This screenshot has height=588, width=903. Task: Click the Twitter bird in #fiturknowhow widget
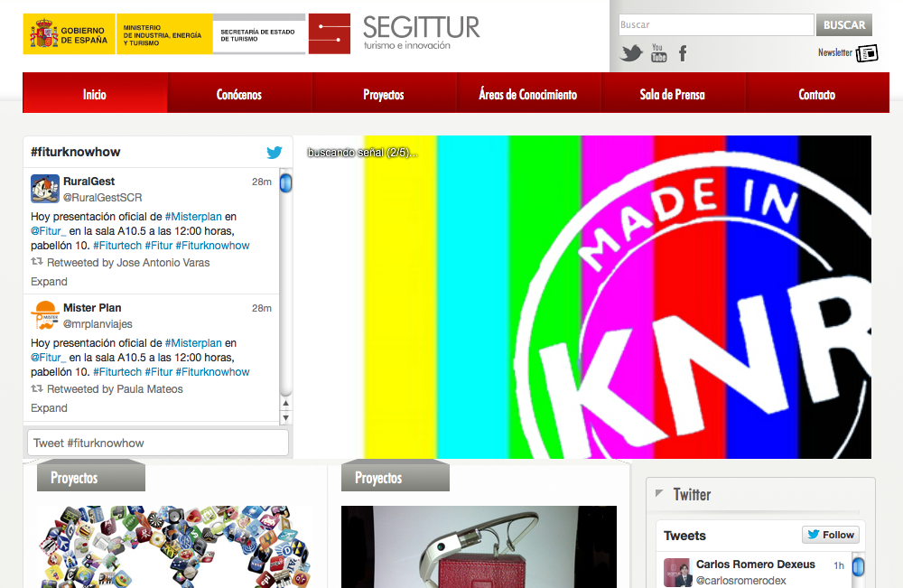click(x=275, y=152)
